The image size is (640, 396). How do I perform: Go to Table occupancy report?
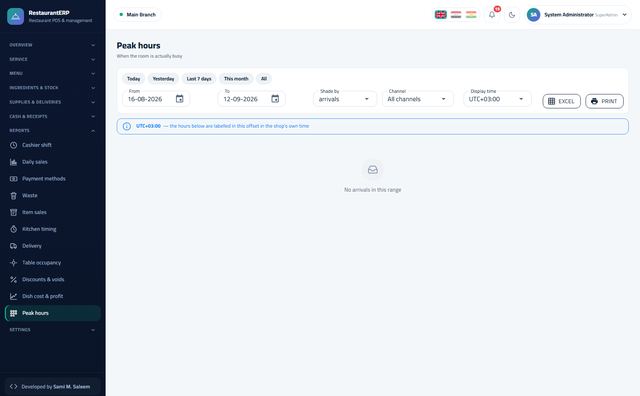click(x=52, y=263)
